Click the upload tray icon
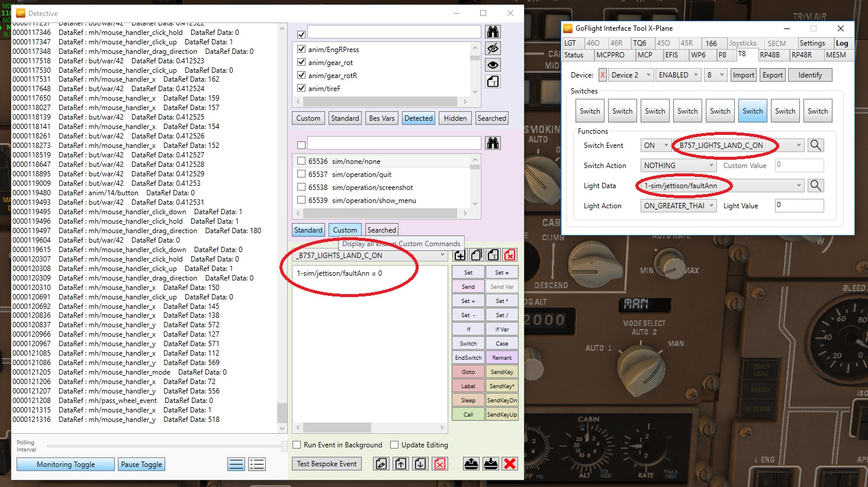Screen dimensions: 868x487 471,464
